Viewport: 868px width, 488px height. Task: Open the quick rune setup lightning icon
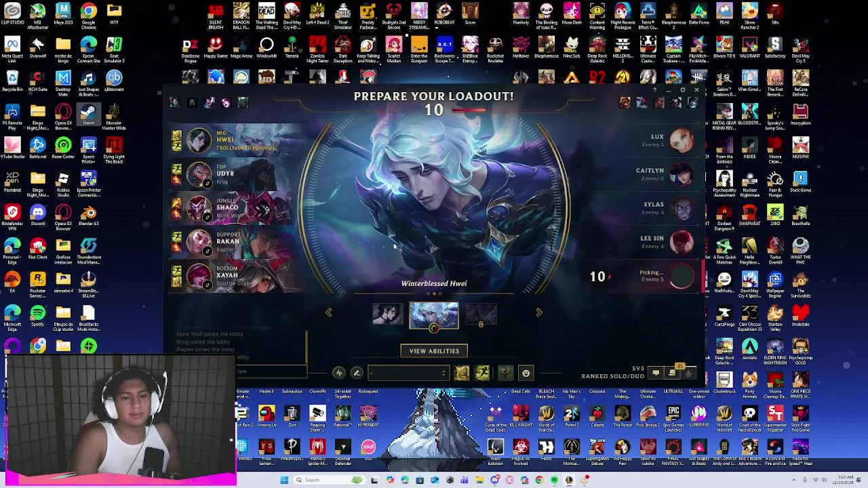(x=339, y=373)
